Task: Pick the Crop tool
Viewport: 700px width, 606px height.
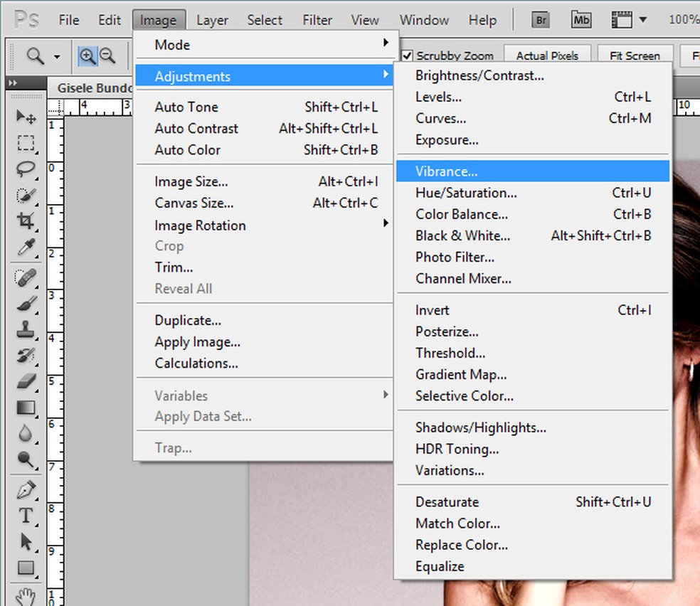Action: click(25, 220)
